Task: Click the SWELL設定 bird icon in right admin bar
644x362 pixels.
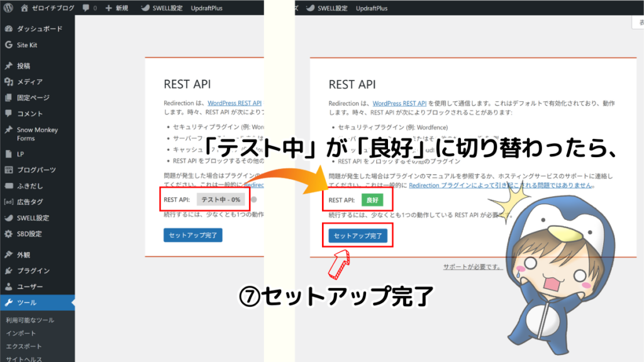Action: click(311, 8)
